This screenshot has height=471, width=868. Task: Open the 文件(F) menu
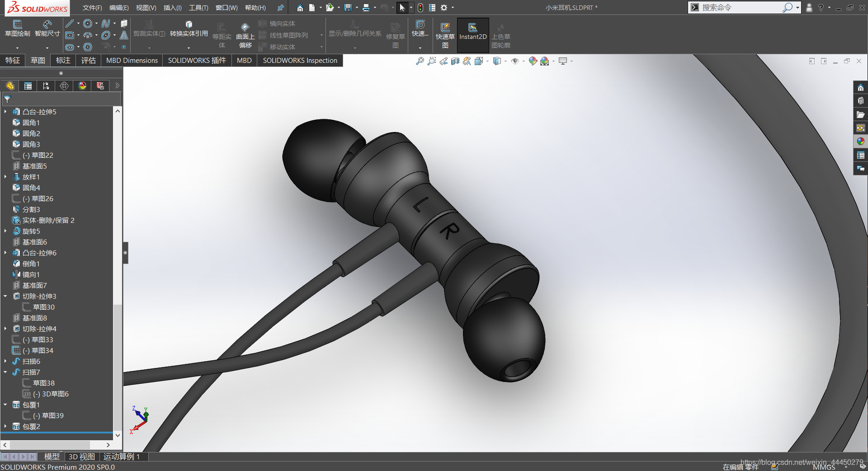92,8
